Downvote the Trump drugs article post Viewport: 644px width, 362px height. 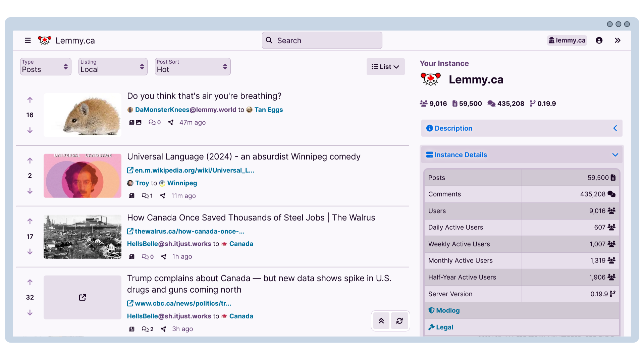tap(30, 312)
